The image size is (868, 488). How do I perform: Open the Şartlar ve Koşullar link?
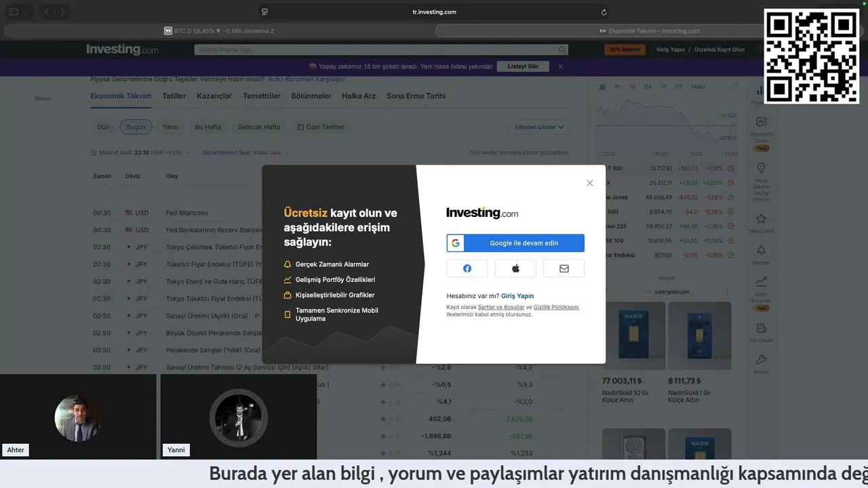click(501, 307)
